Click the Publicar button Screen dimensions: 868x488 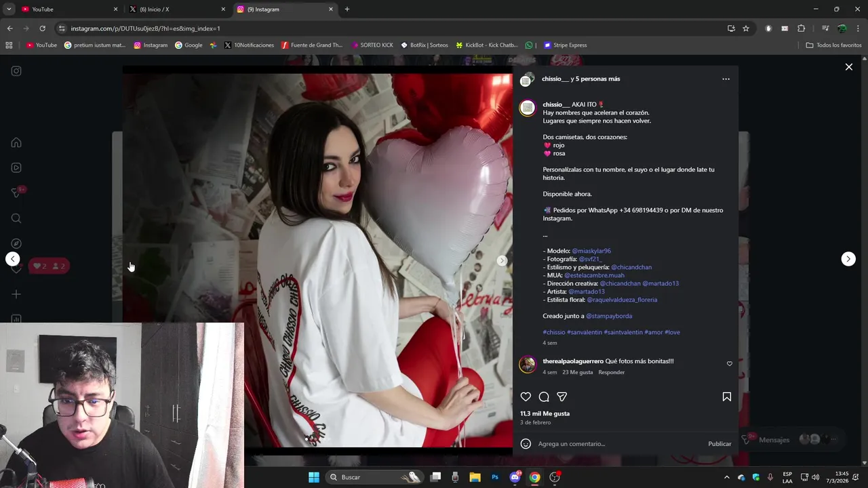[x=719, y=444]
